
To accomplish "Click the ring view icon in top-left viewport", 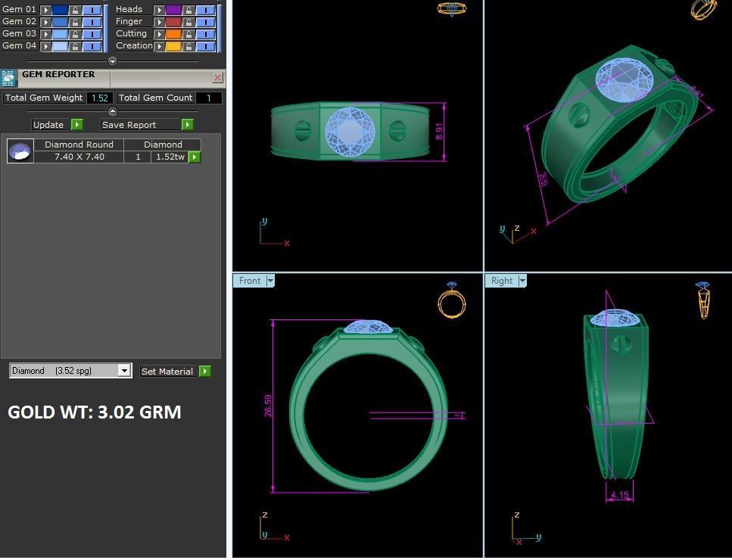I will pos(451,9).
